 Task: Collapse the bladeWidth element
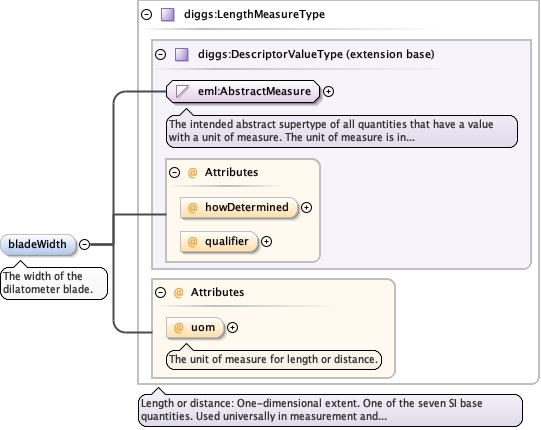85,244
